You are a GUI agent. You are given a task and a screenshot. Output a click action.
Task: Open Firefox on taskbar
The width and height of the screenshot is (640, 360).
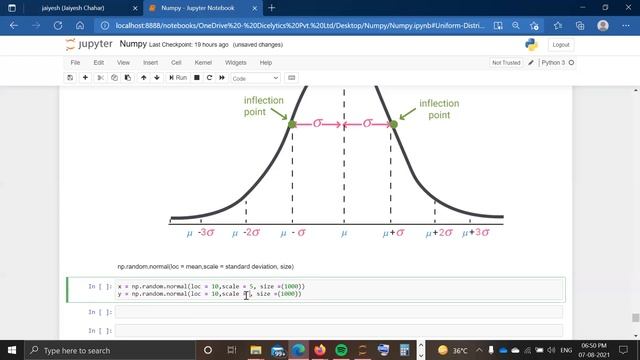(x=320, y=350)
